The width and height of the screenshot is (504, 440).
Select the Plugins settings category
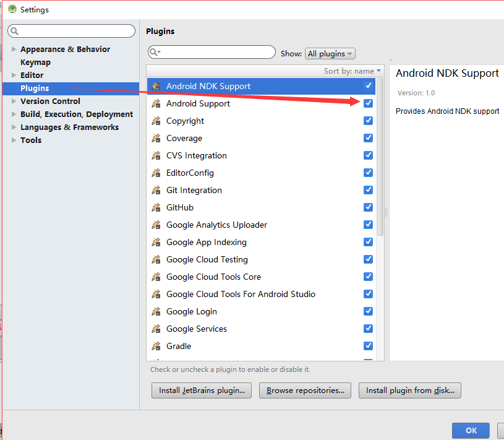70,88
